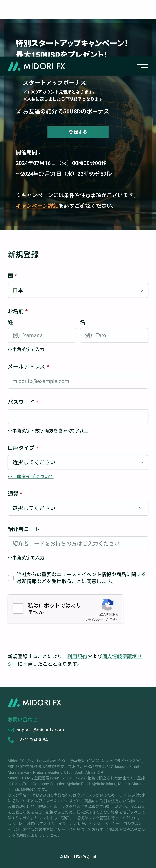Open the 利用規約 terms link
Viewport: 156px width, 868px height.
click(77, 656)
